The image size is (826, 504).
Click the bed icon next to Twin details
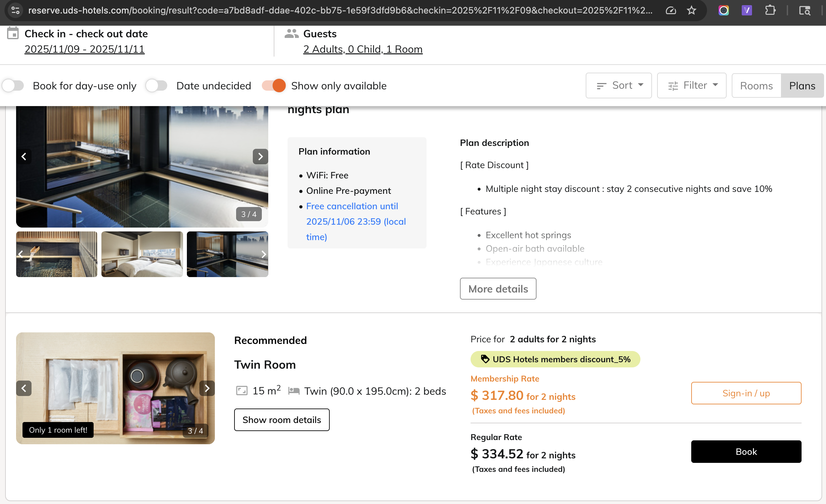(294, 391)
